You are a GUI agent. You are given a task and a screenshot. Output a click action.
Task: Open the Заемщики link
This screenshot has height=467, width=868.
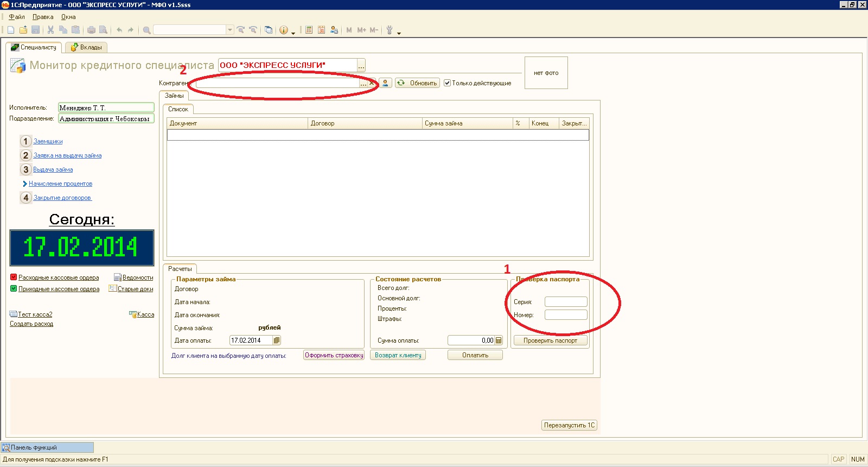point(48,141)
